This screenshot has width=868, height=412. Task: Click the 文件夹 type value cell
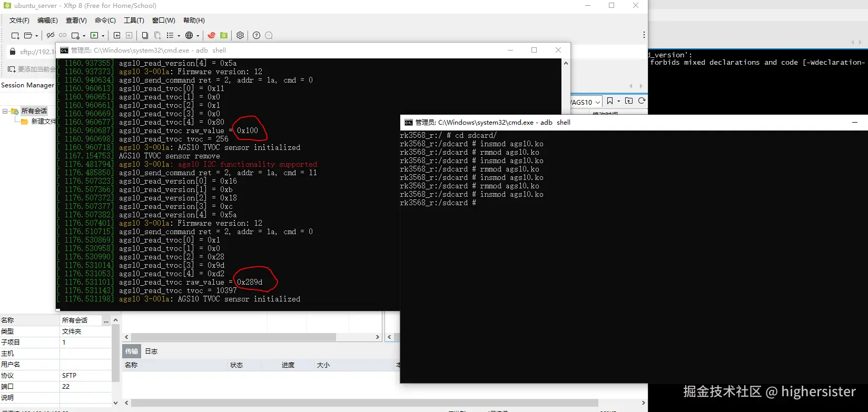(x=85, y=331)
